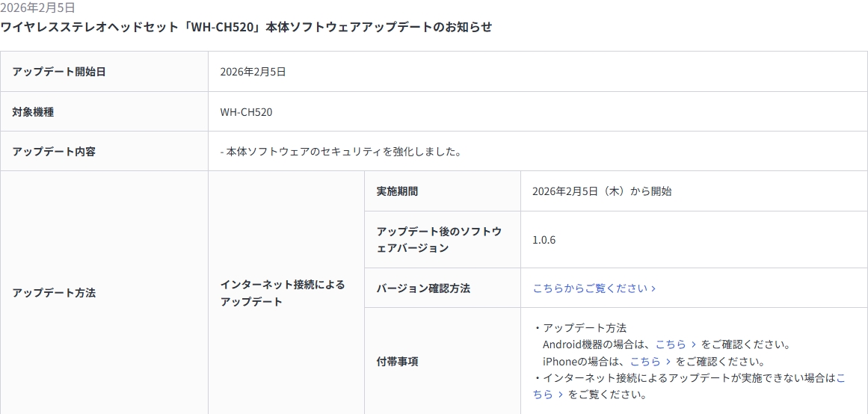The width and height of the screenshot is (868, 414).
Task: Select the 実施期間 label cell
Action: click(397, 191)
